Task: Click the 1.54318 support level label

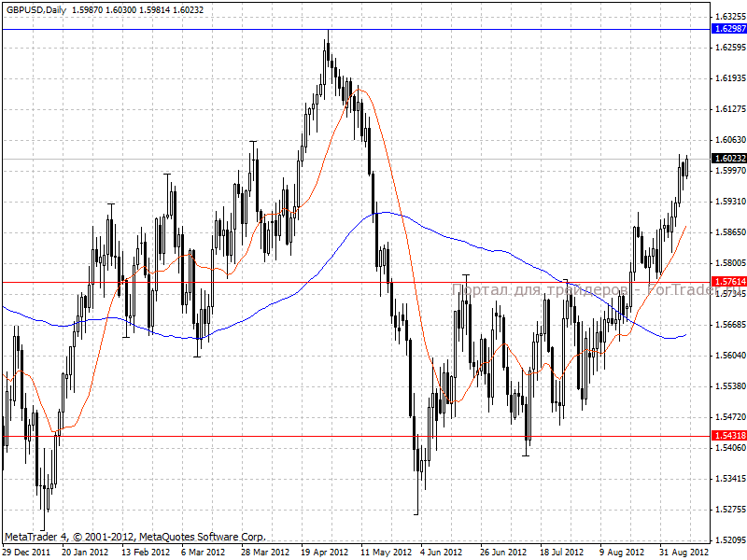Action: (729, 436)
